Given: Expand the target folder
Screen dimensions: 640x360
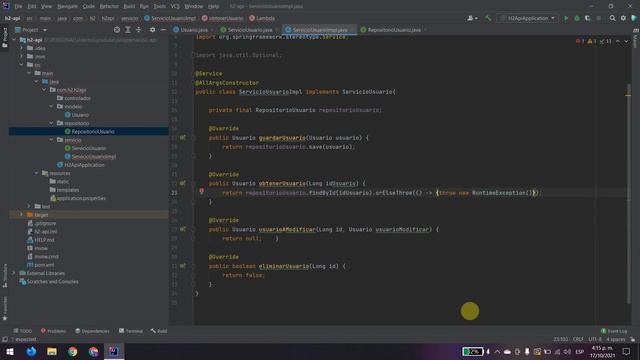Looking at the screenshot, I should tap(21, 215).
